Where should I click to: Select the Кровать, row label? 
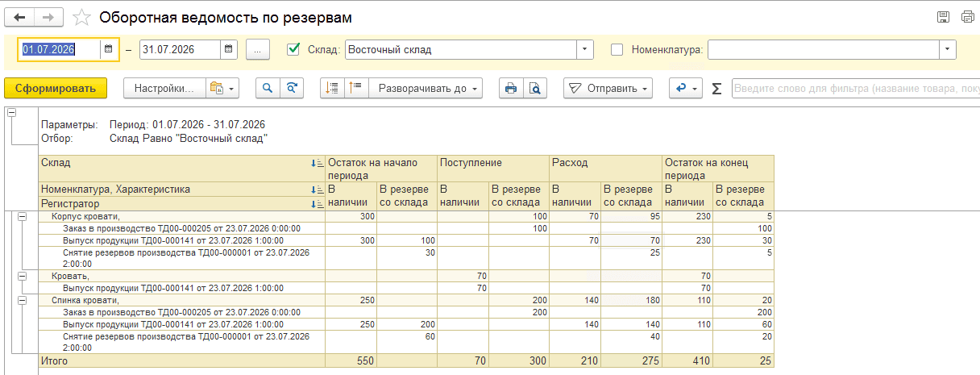click(70, 276)
